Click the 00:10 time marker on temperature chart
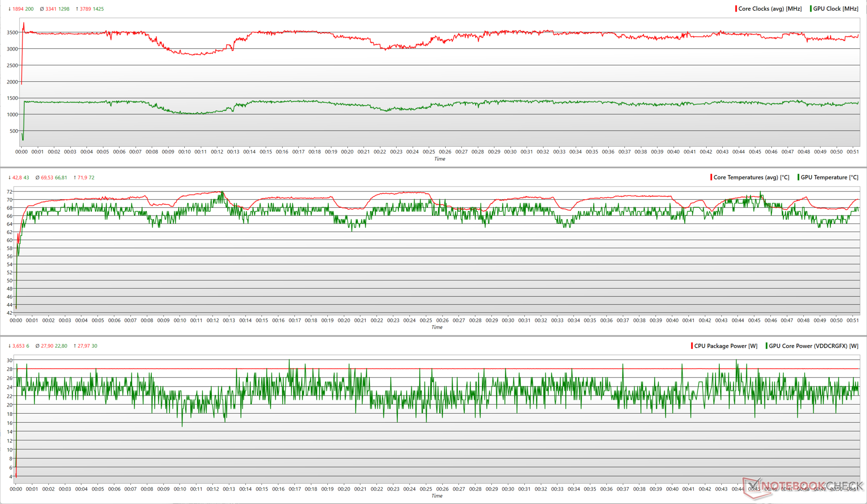The image size is (867, 504). pyautogui.click(x=180, y=320)
